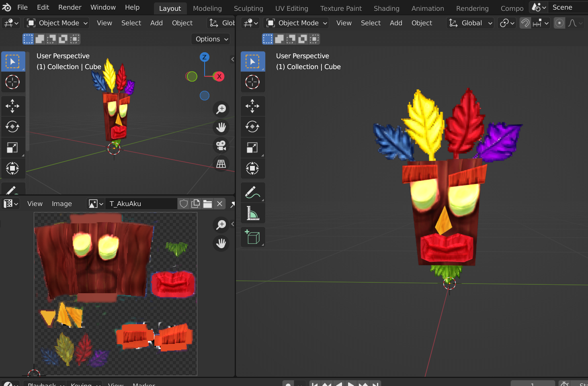Switch to Texture Paint workspace tab

pos(341,8)
